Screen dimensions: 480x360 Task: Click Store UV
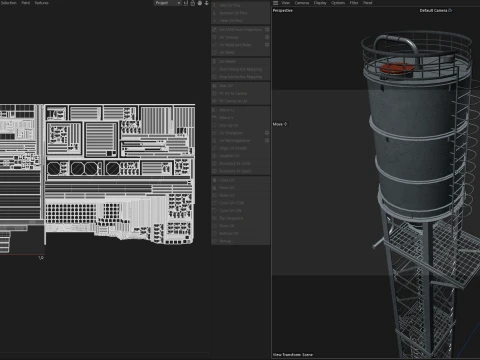[240, 226]
